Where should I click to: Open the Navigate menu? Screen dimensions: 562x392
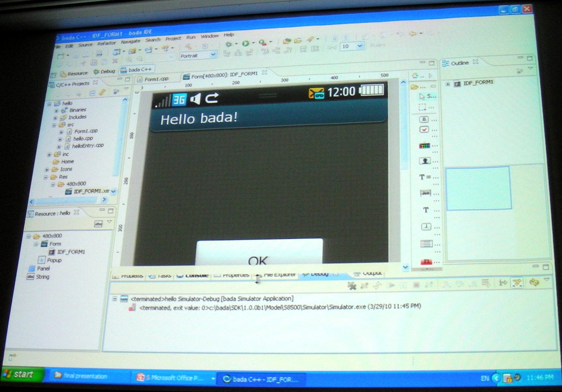[x=131, y=42]
